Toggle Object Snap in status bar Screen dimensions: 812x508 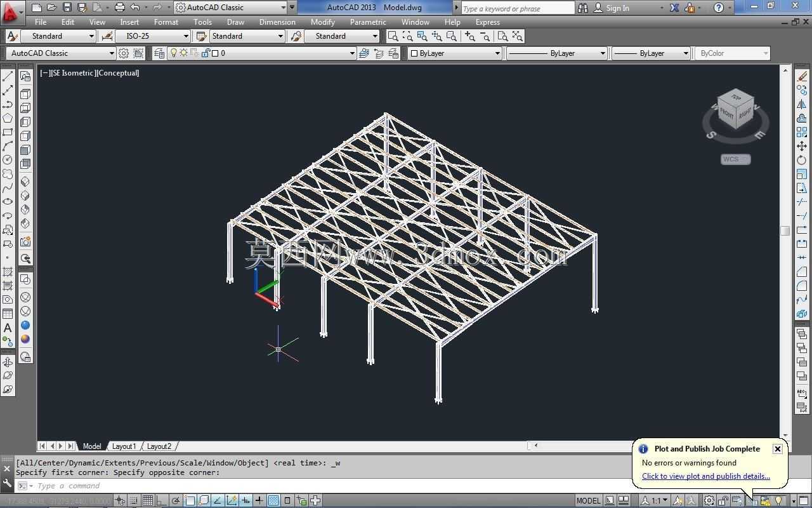[190, 500]
